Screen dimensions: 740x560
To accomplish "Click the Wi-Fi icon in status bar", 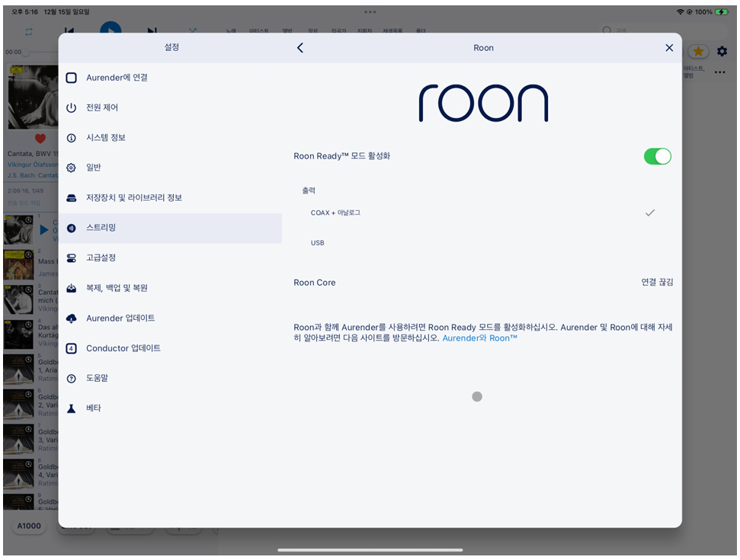I will pyautogui.click(x=680, y=11).
